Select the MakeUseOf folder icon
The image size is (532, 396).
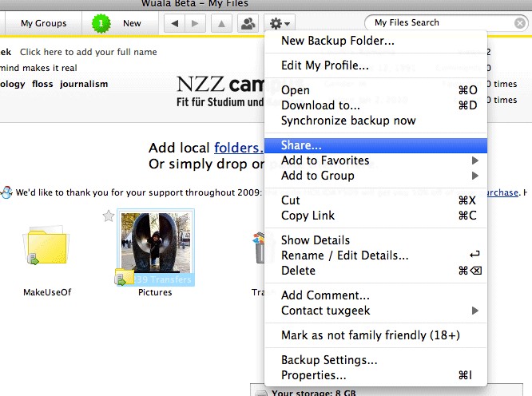[47, 247]
